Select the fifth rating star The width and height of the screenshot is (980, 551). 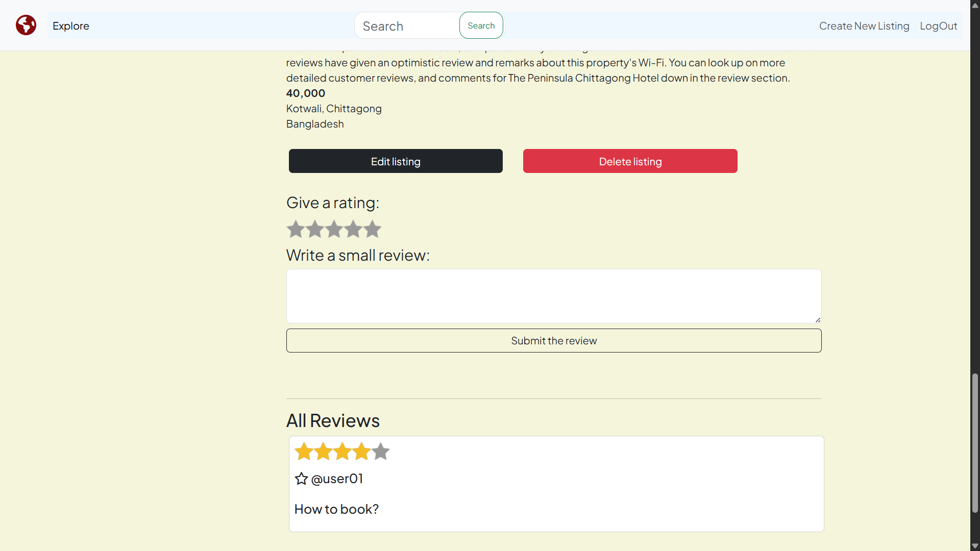click(x=373, y=229)
